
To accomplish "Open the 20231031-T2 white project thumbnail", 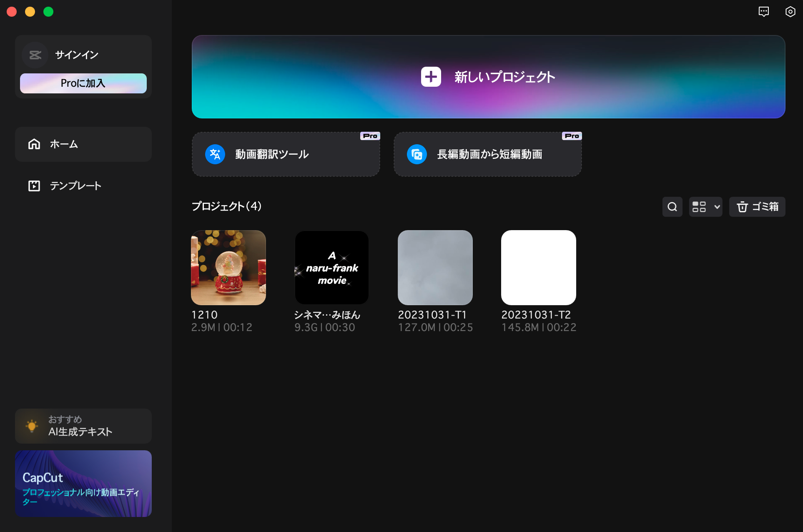I will [539, 268].
